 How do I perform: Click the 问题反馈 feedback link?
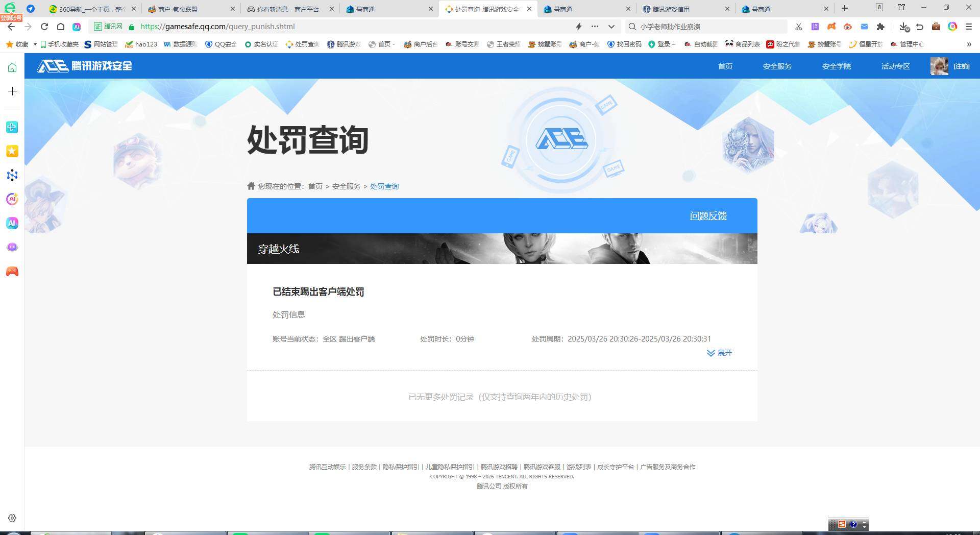707,215
